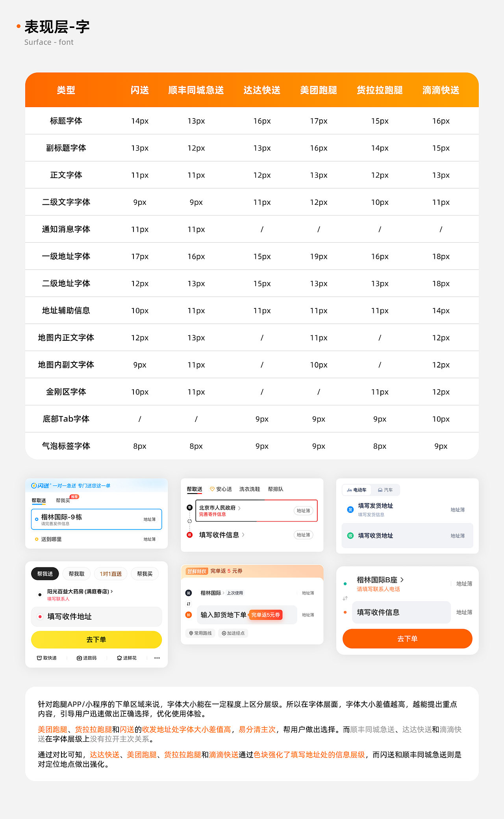Select the green dot beside 楷林国际B座

pos(345,584)
